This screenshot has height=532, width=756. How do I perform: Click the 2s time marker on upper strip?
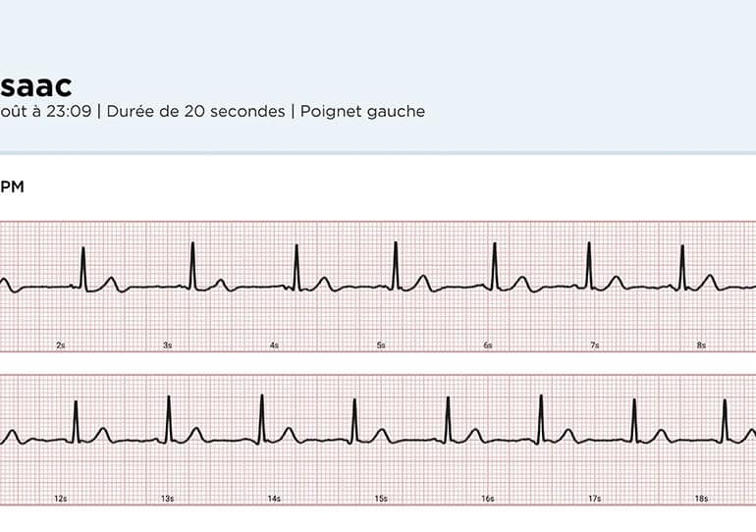pyautogui.click(x=61, y=346)
